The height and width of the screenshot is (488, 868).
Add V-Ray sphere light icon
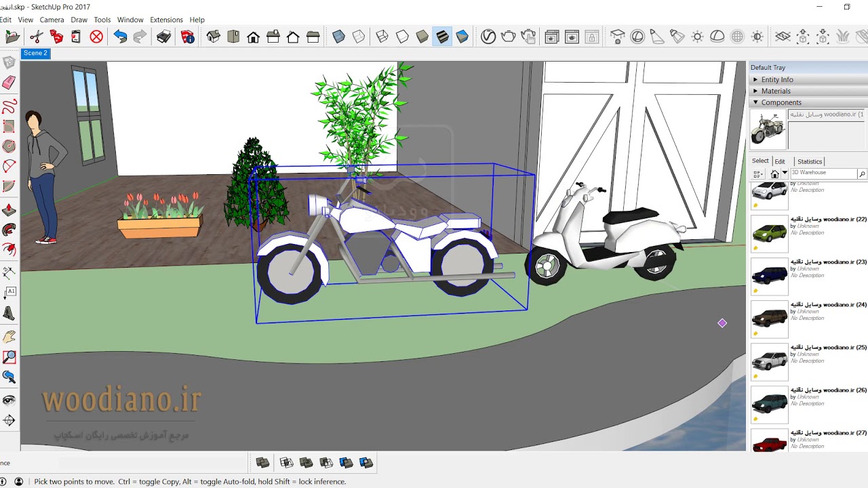[637, 37]
